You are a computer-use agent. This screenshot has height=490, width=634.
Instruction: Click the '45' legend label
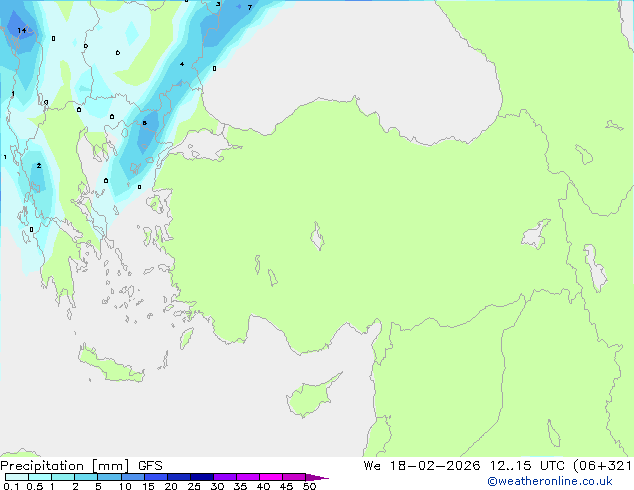coord(286,486)
